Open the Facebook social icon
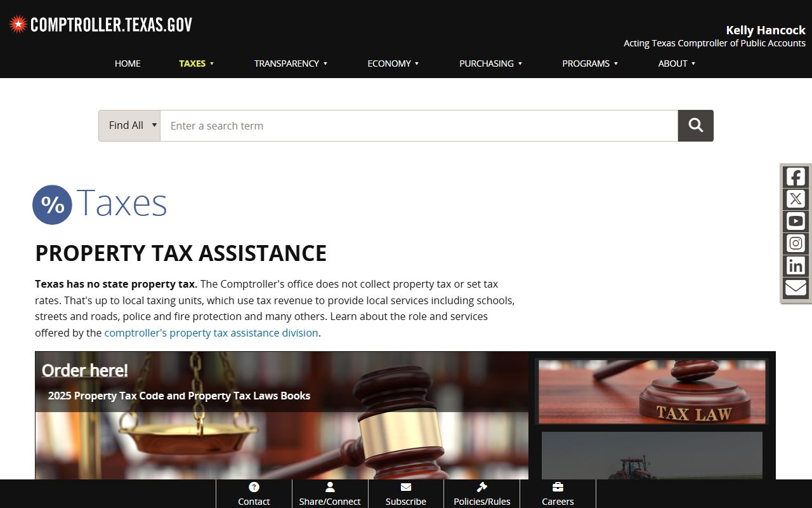Screen dimensions: 812x508 tap(796, 177)
